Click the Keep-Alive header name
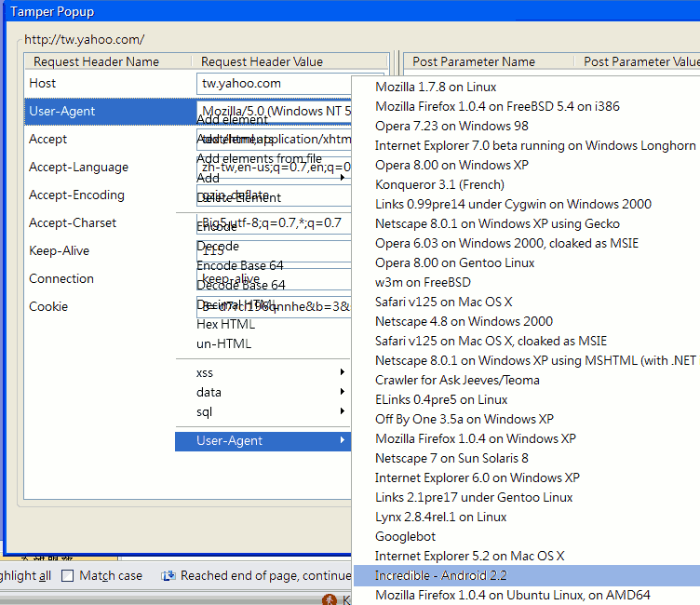Viewport: 700px width, 605px height. [59, 251]
